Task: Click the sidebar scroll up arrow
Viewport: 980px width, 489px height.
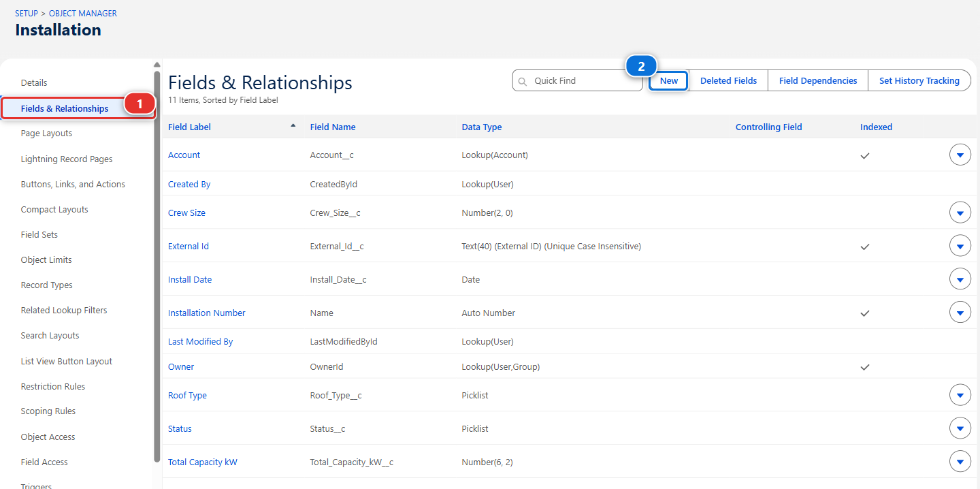Action: [157, 65]
